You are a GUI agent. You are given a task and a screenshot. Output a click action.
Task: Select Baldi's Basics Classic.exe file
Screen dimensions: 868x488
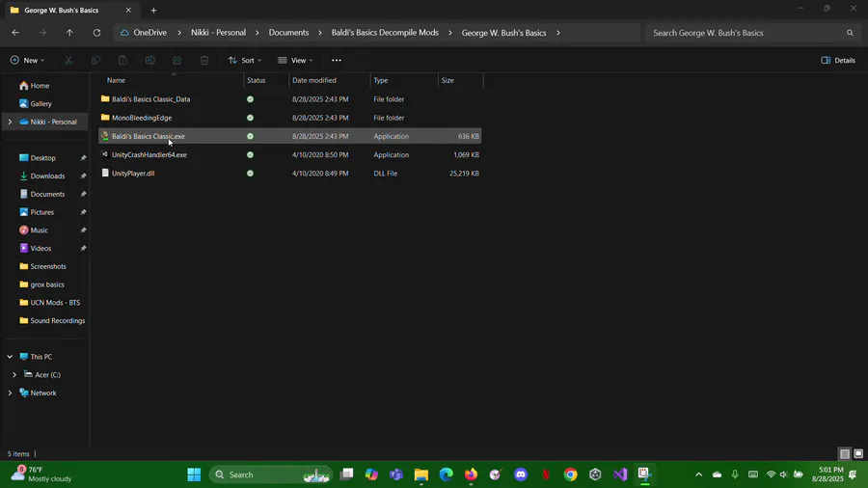pyautogui.click(x=289, y=136)
